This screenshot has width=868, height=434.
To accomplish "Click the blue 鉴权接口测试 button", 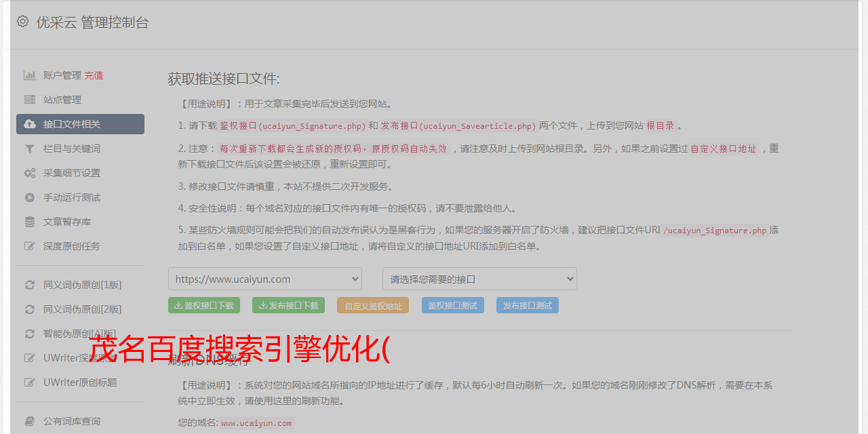I will point(453,305).
